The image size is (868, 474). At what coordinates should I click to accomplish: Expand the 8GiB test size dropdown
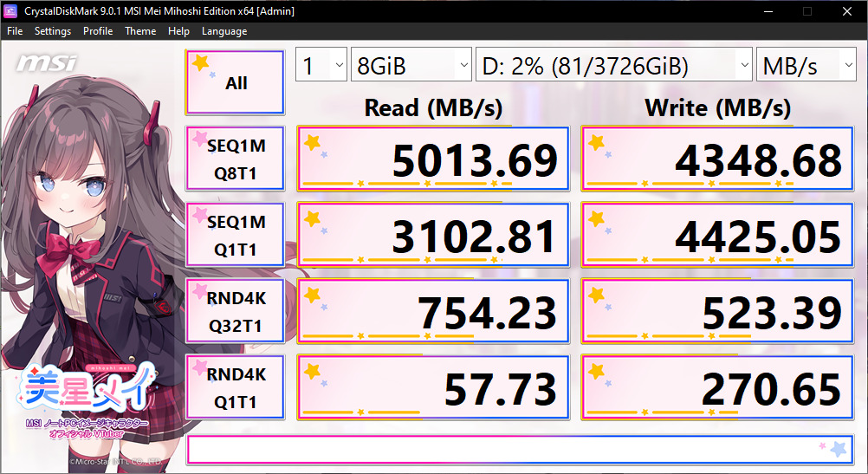pyautogui.click(x=411, y=65)
